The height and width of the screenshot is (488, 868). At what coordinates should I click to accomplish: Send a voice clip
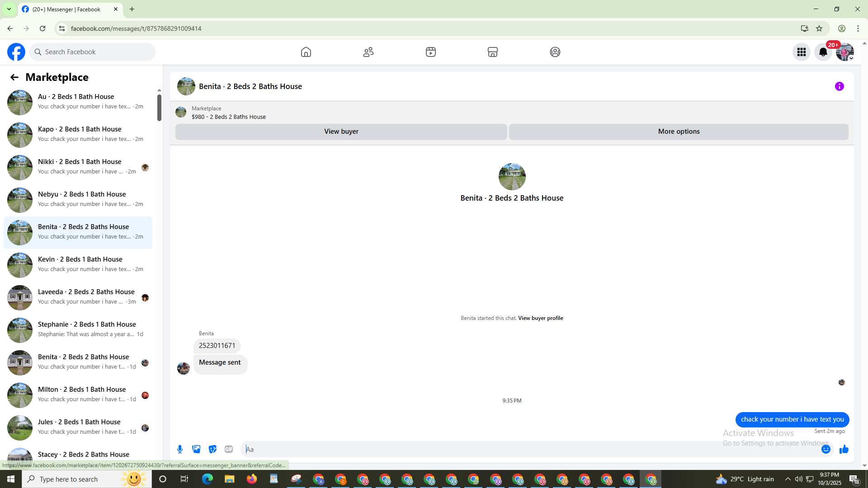tap(180, 449)
